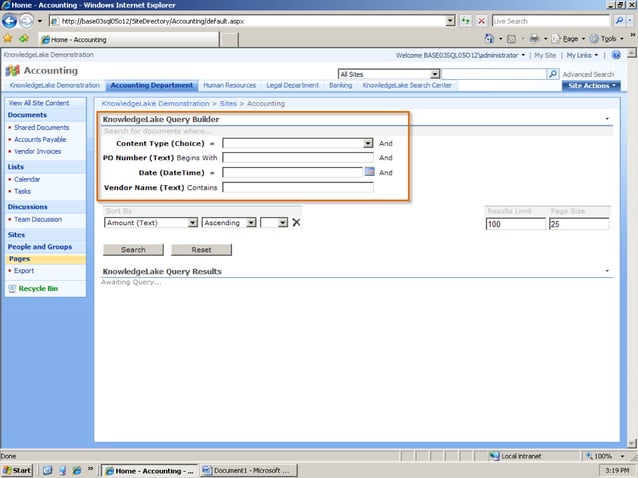Open the Export page link
This screenshot has height=478, width=638.
[x=24, y=271]
